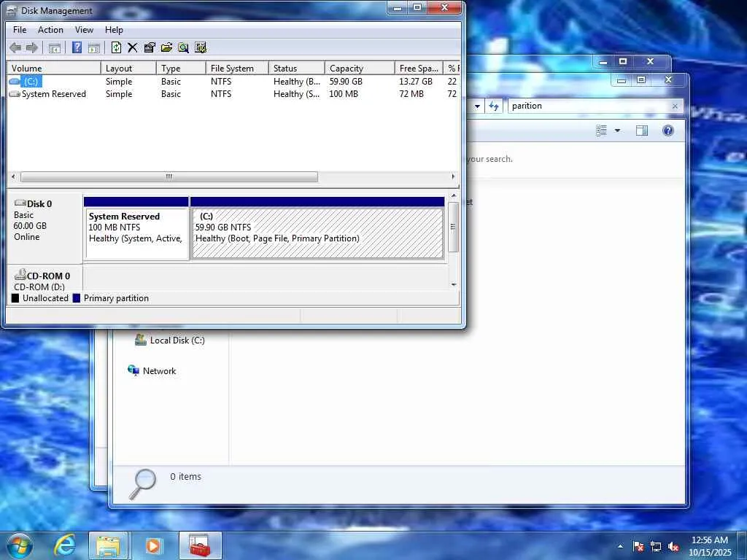Open the Explorer address bar history dropdown
This screenshot has height=560, width=747.
click(477, 106)
